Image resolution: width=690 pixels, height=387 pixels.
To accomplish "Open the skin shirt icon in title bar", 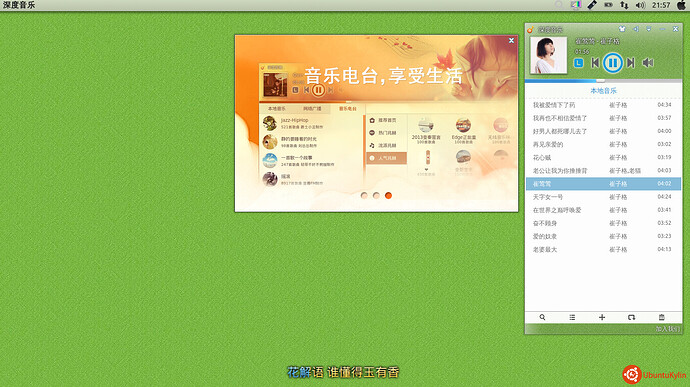I will (622, 29).
